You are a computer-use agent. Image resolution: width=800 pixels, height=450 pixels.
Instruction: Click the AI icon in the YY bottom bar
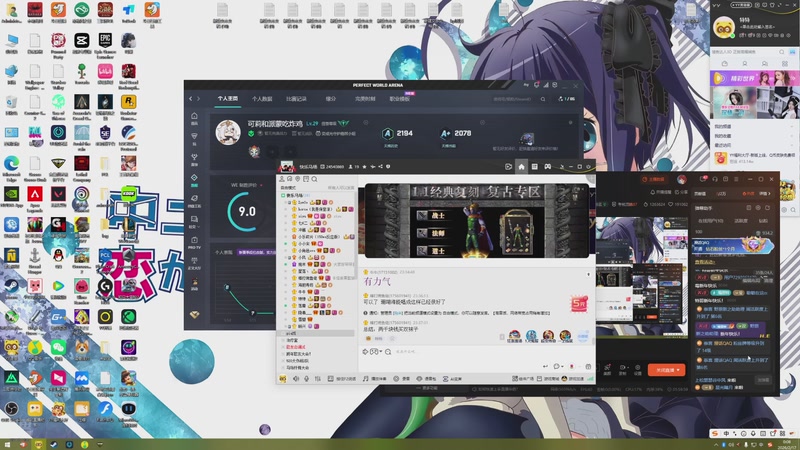click(445, 379)
